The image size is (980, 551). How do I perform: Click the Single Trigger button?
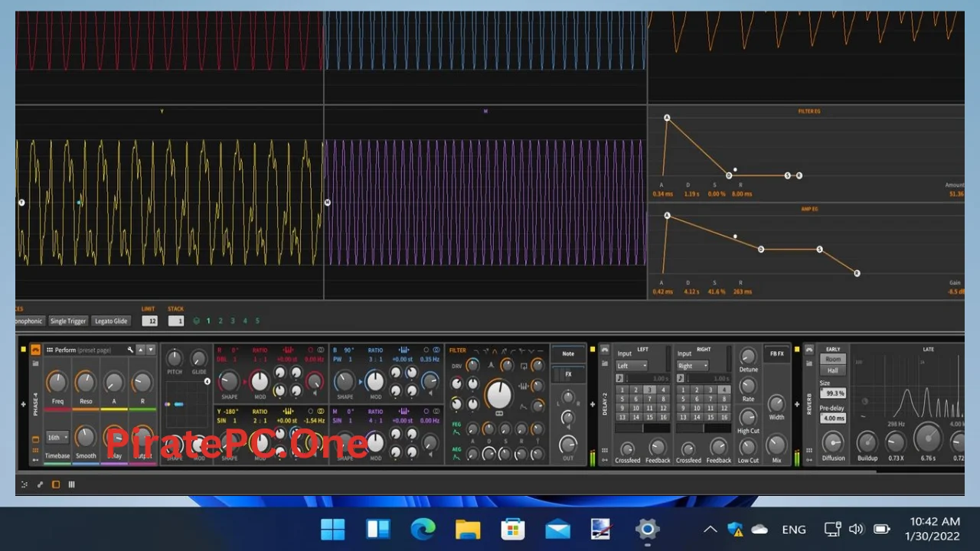[x=68, y=321]
